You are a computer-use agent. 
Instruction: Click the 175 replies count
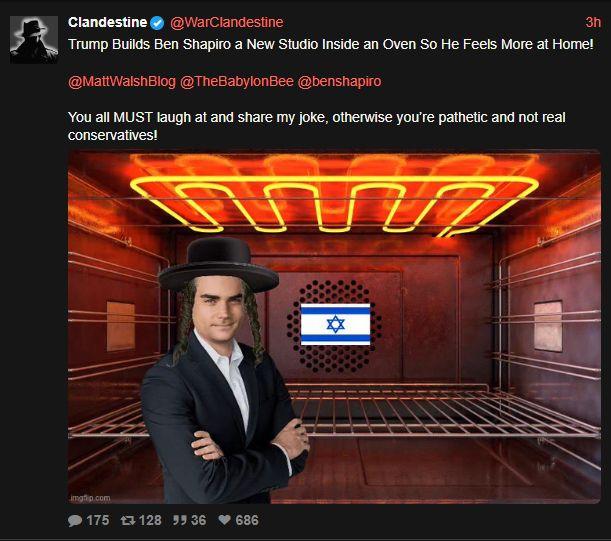pos(97,520)
